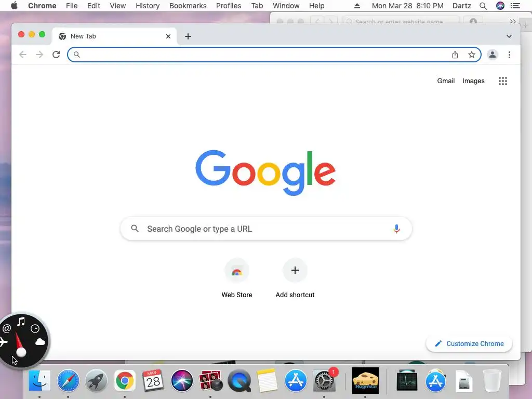Open the Chrome three-dot menu

tap(509, 55)
